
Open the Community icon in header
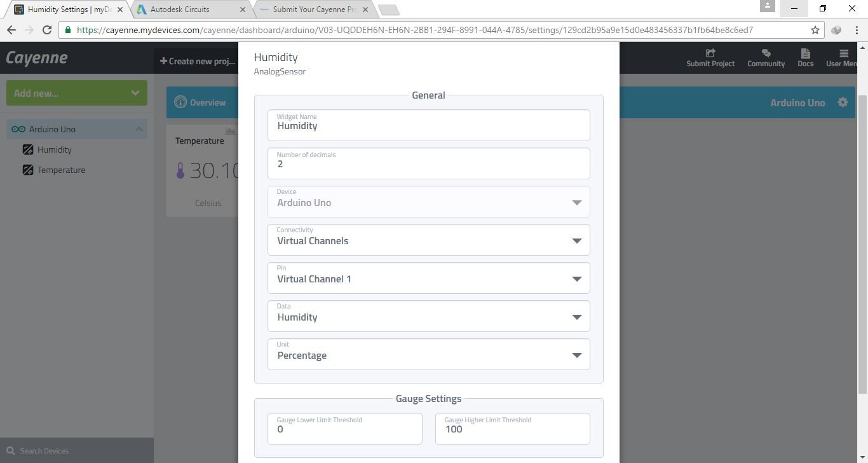[766, 53]
